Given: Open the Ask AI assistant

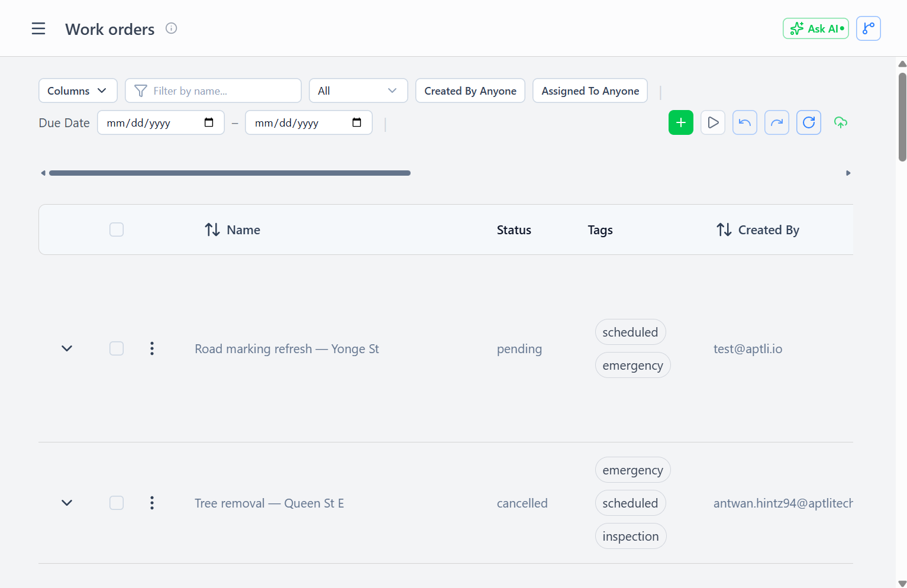Looking at the screenshot, I should tap(815, 28).
